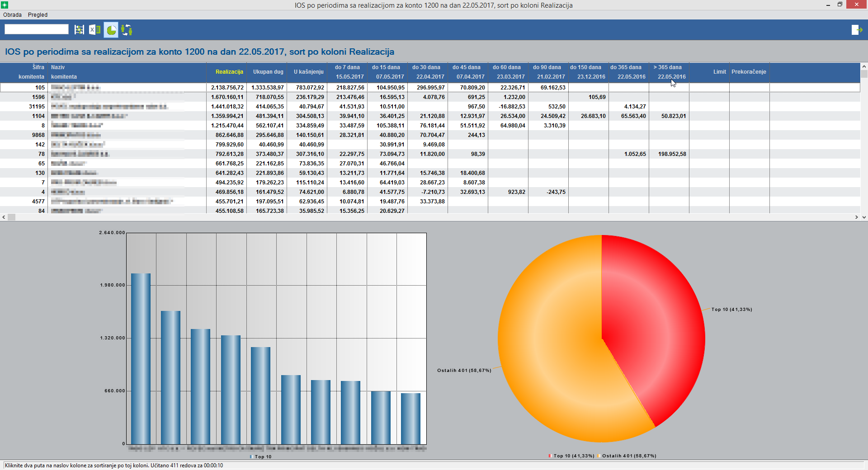Image resolution: width=868 pixels, height=470 pixels.
Task: Click cell value 661.768,25
Action: point(230,164)
